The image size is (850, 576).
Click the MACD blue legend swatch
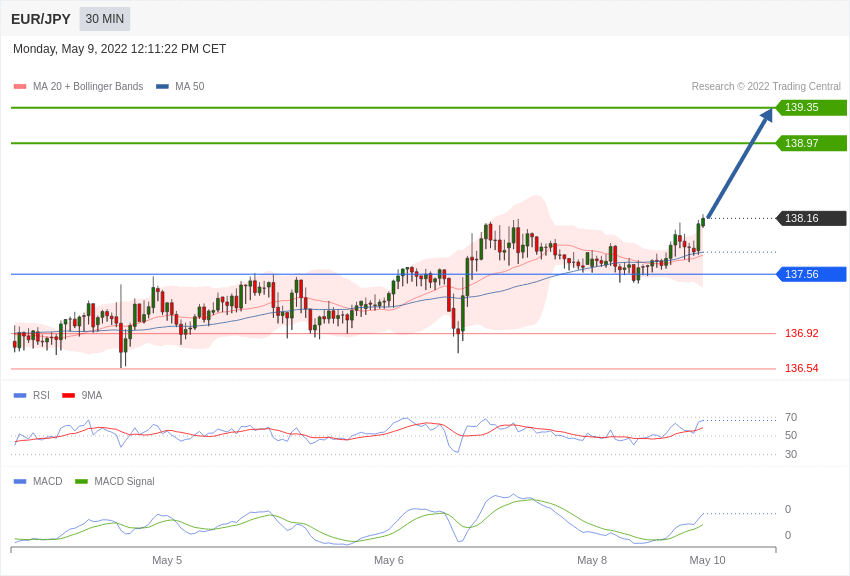pyautogui.click(x=20, y=481)
